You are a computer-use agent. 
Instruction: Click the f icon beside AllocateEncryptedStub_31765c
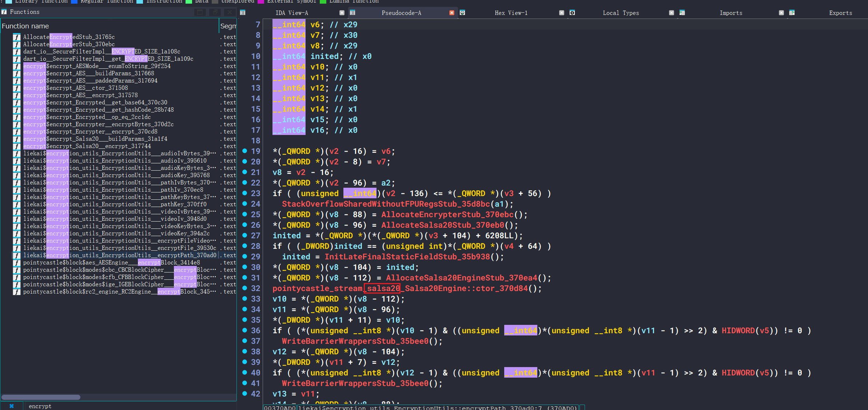tap(16, 37)
